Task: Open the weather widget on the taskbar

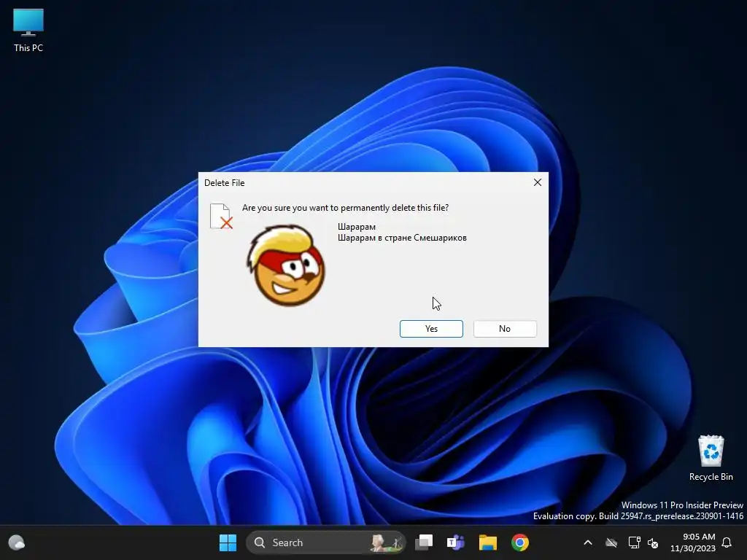Action: point(17,542)
